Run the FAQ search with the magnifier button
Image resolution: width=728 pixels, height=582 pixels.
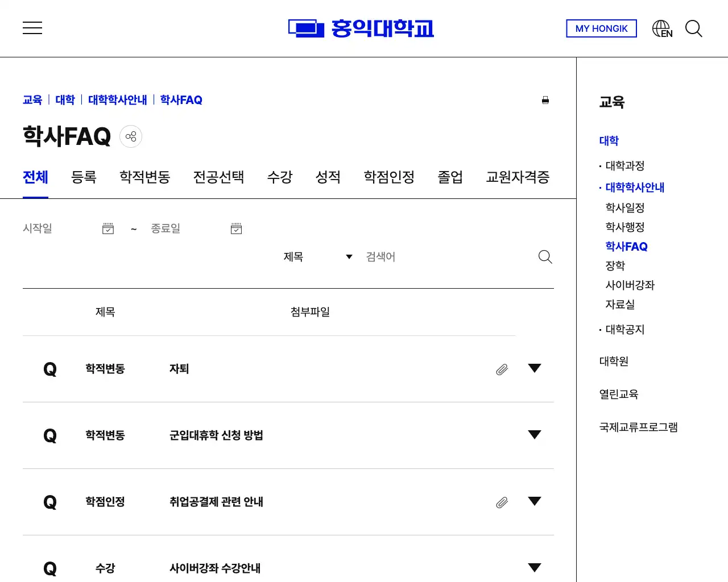(545, 257)
